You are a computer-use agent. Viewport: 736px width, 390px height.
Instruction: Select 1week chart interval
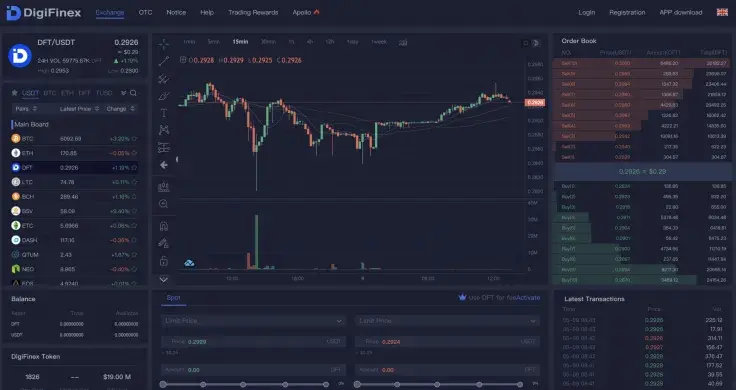(379, 42)
